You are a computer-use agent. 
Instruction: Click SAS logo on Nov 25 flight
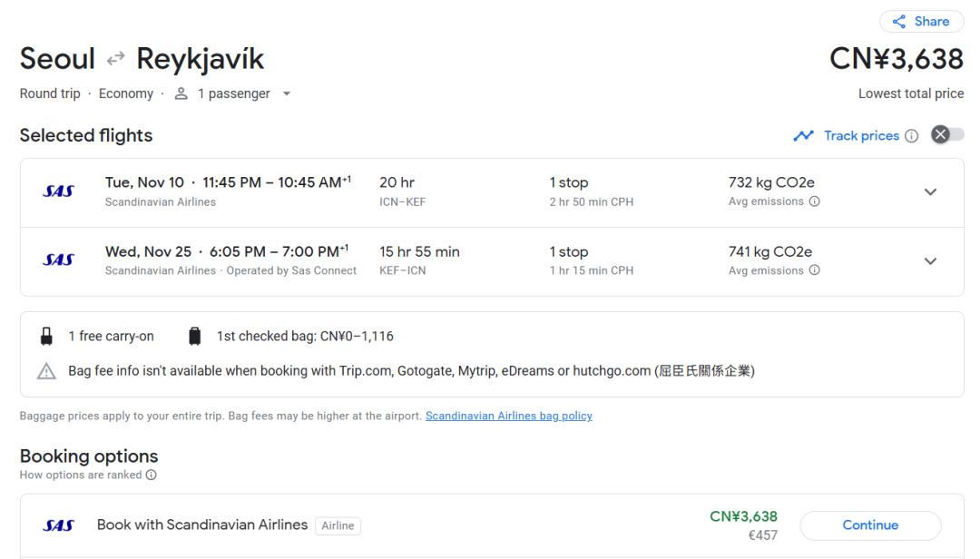(x=59, y=260)
